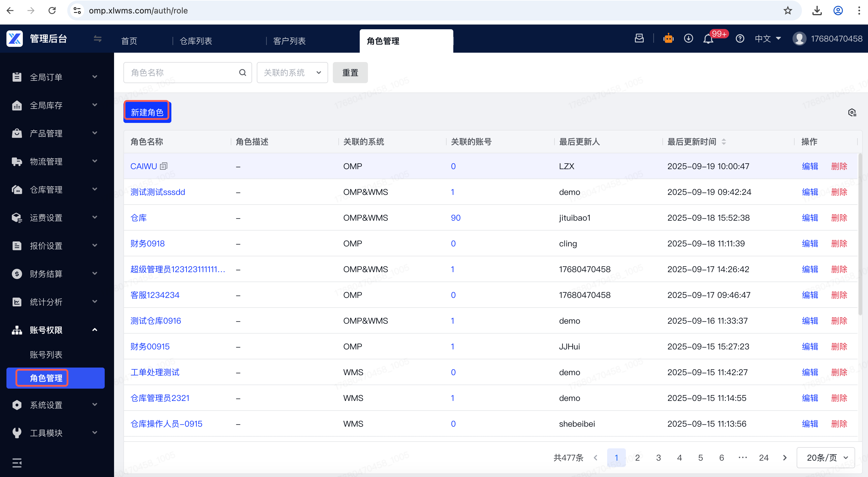Collapse the bottom sidebar menu toggle icon

[x=17, y=463]
